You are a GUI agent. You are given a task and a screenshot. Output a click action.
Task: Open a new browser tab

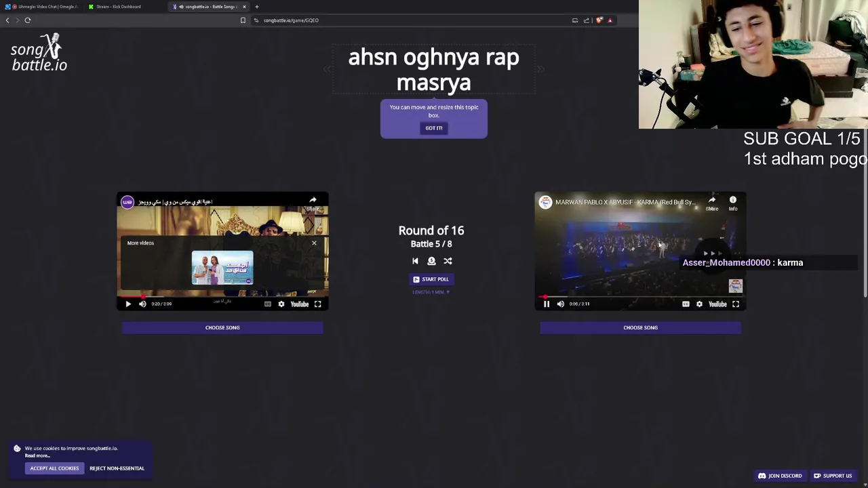[257, 7]
